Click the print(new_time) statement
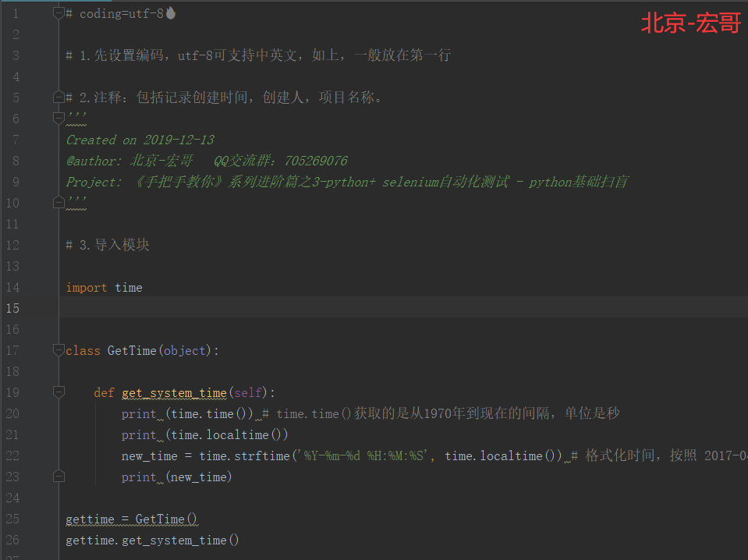The width and height of the screenshot is (748, 560). [175, 477]
